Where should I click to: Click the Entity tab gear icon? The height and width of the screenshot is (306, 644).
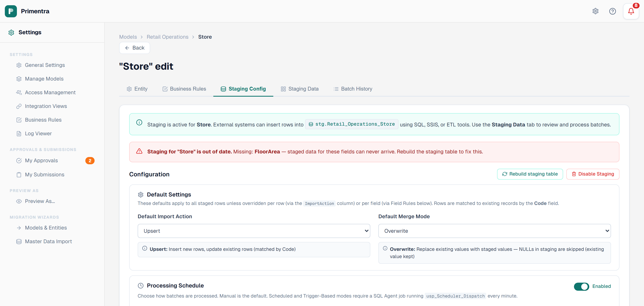pos(129,89)
